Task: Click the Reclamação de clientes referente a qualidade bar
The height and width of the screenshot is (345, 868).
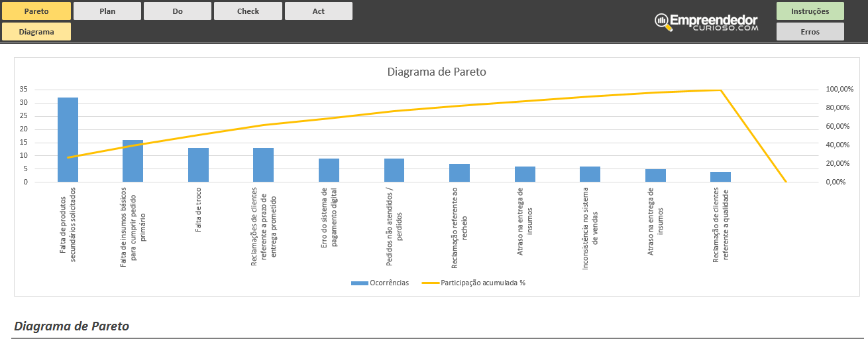Action: pyautogui.click(x=720, y=177)
